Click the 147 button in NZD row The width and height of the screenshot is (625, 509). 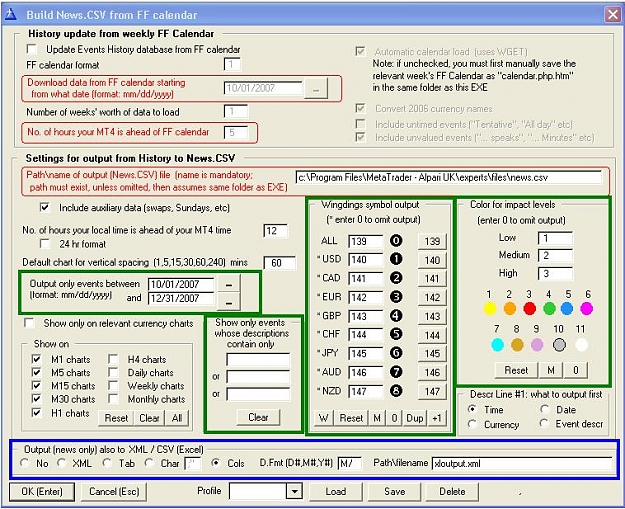432,391
